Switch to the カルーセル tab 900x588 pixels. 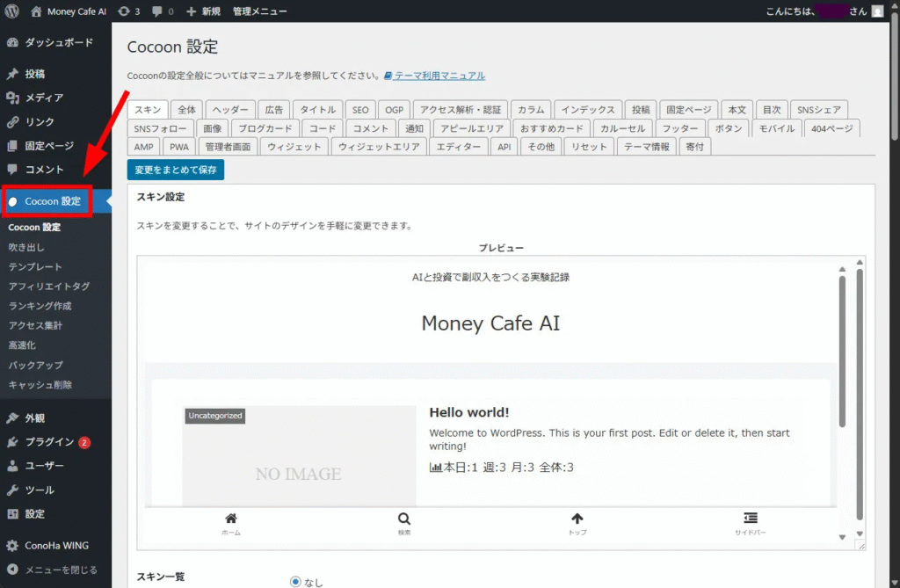(623, 128)
